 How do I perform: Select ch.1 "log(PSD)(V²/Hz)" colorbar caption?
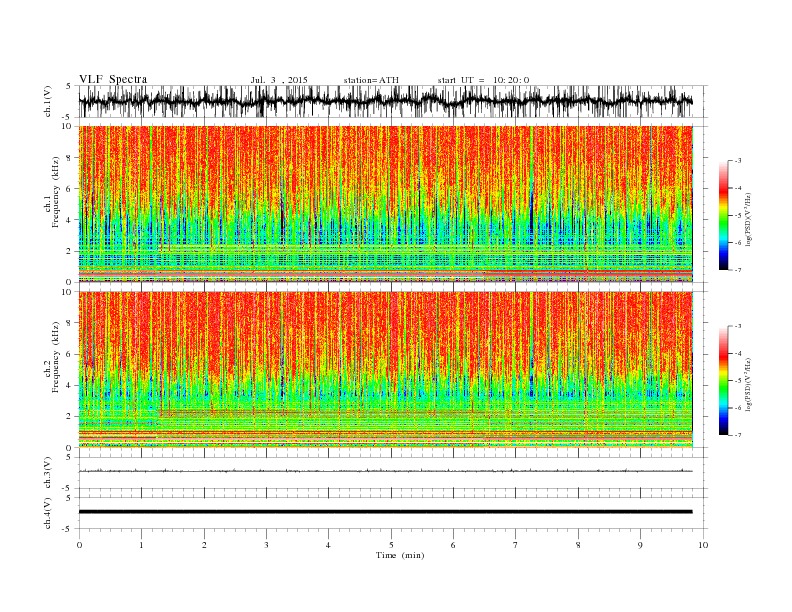(749, 220)
